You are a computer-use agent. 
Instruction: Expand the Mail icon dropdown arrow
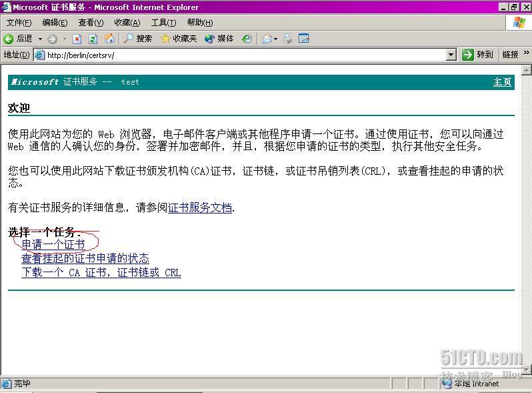[x=275, y=39]
